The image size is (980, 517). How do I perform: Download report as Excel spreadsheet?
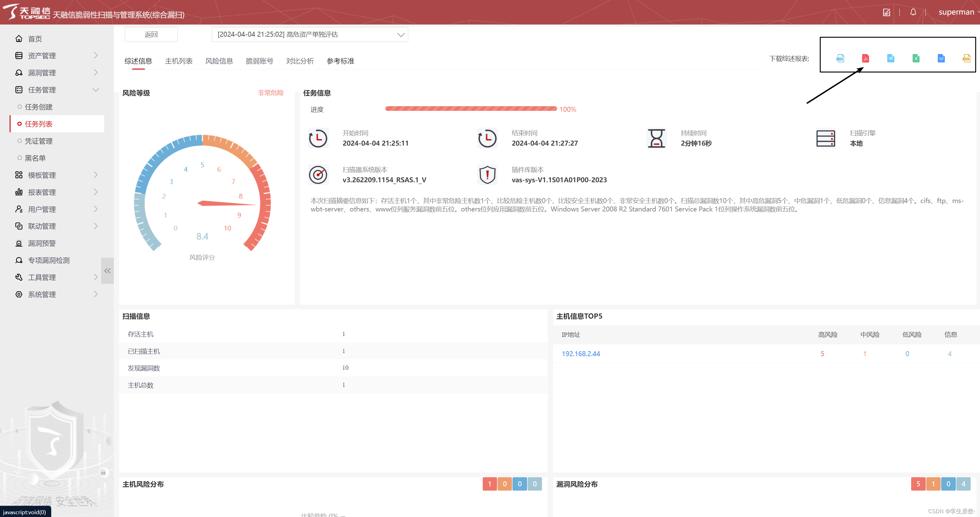[x=916, y=58]
